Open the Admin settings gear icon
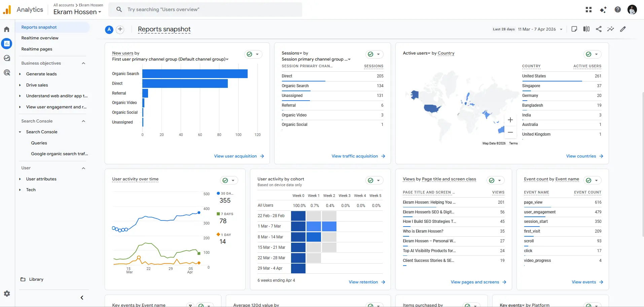The image size is (644, 307). coord(7,294)
